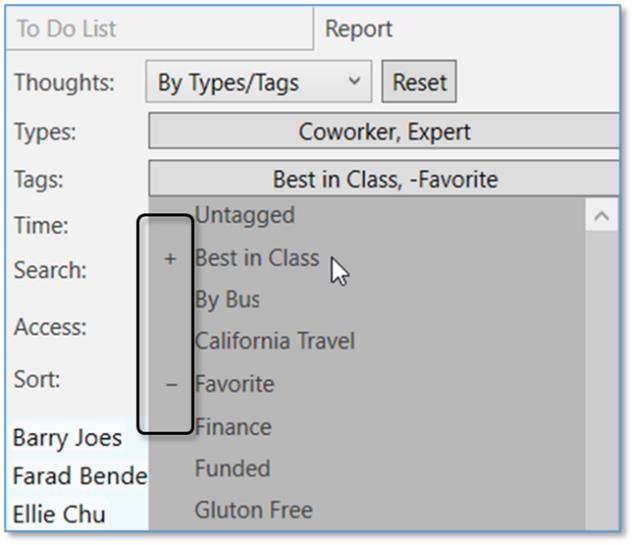This screenshot has width=634, height=545.
Task: Click the minus indicator beside Favorite
Action: pyautogui.click(x=170, y=385)
